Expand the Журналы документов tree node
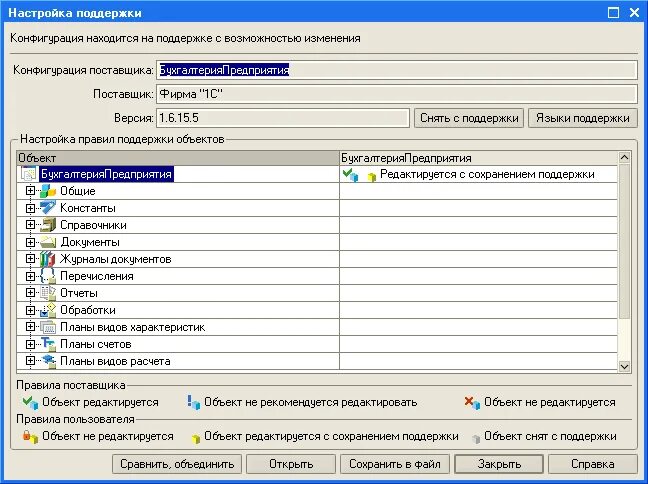Viewport: 648px width, 484px height. click(30, 259)
